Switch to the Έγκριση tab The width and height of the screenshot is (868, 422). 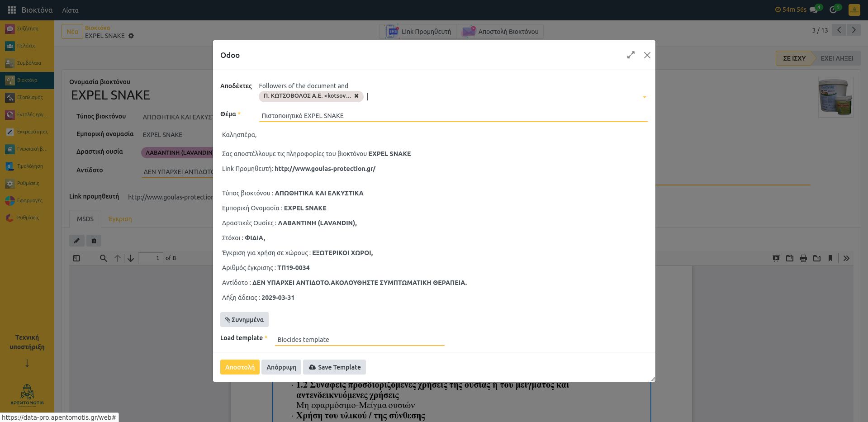(x=120, y=219)
